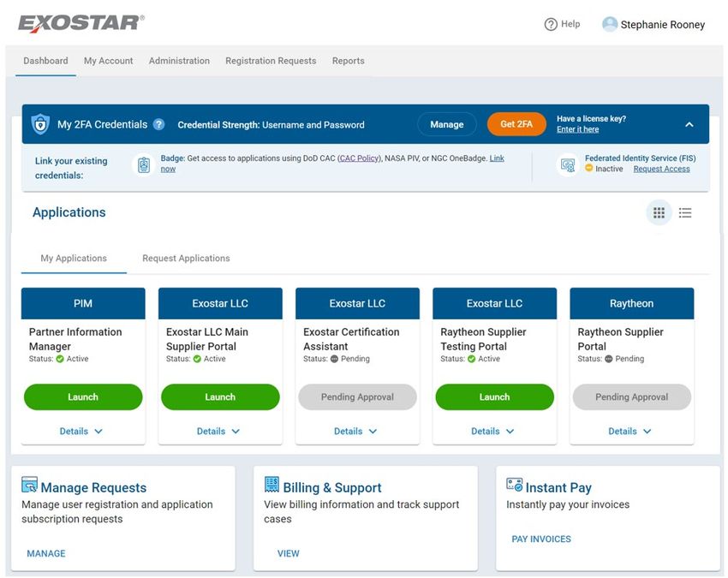Select the My Applications tab
Image resolution: width=728 pixels, height=578 pixels.
[x=74, y=258]
